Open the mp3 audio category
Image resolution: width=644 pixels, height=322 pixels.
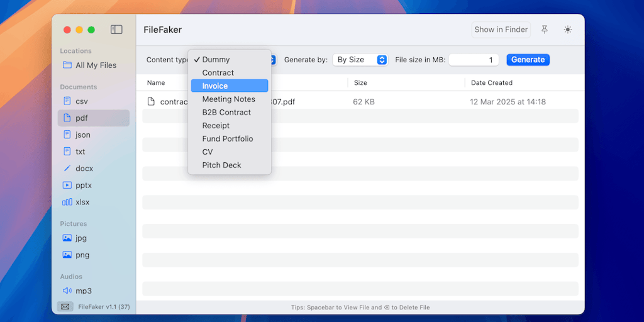84,291
